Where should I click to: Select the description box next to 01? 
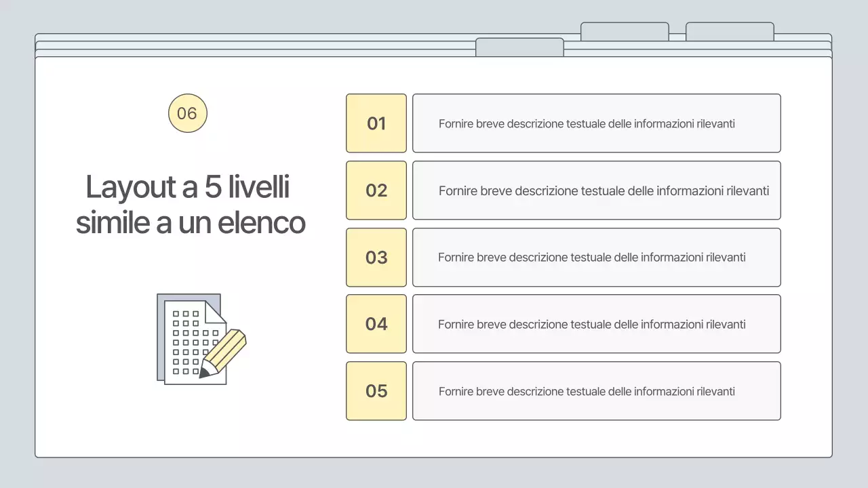596,123
